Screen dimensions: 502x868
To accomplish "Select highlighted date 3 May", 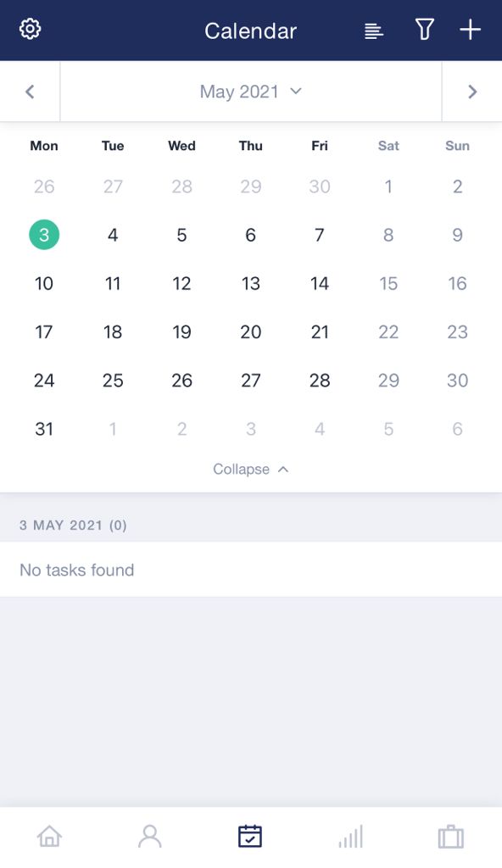I will coord(44,235).
